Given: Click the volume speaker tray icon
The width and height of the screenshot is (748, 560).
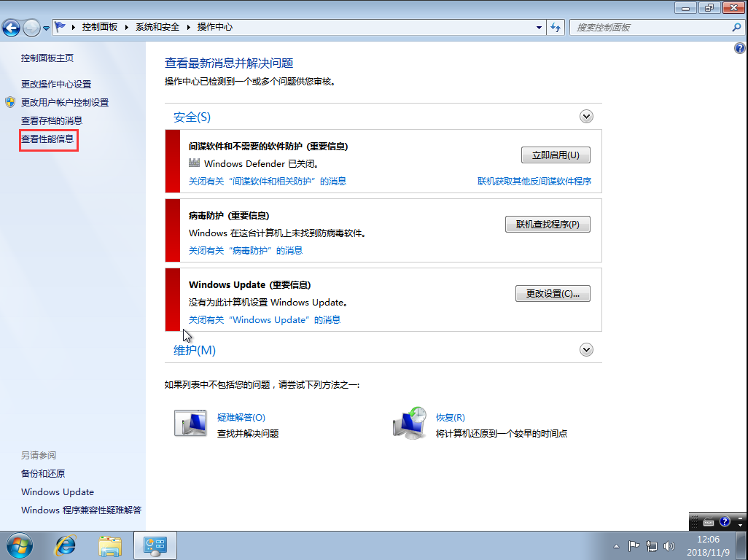Looking at the screenshot, I should pyautogui.click(x=669, y=545).
